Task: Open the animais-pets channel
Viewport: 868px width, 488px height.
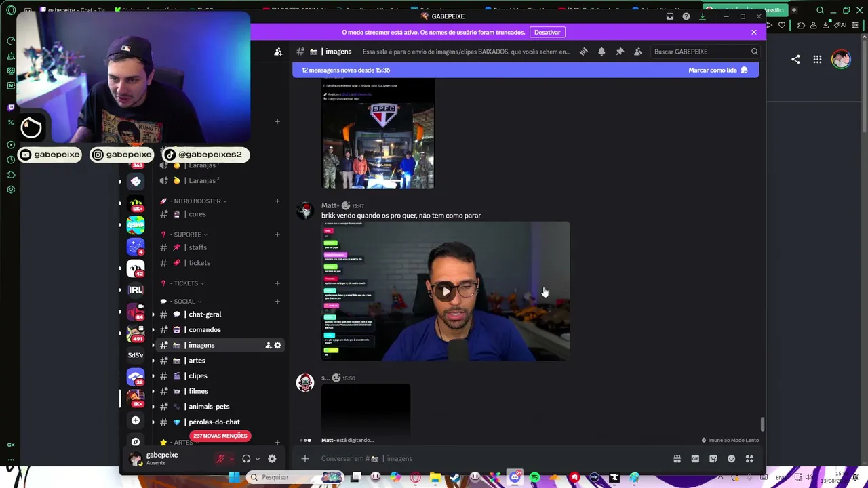Action: tap(220, 407)
